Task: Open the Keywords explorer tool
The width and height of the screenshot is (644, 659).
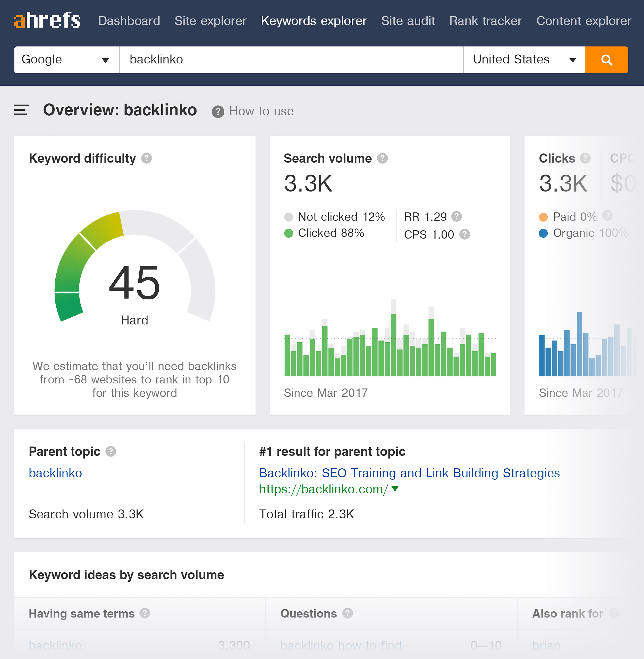Action: pos(314,21)
